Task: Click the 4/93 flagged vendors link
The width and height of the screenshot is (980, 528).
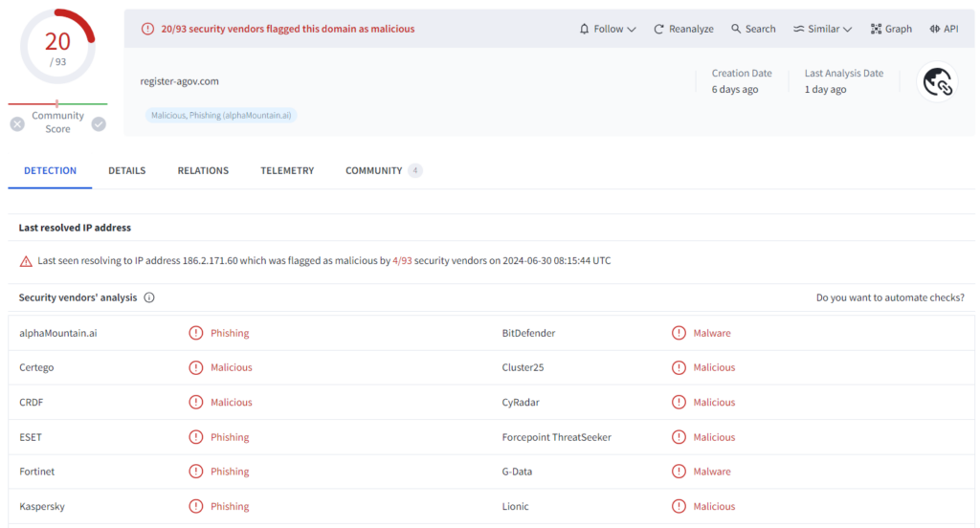Action: pyautogui.click(x=403, y=260)
